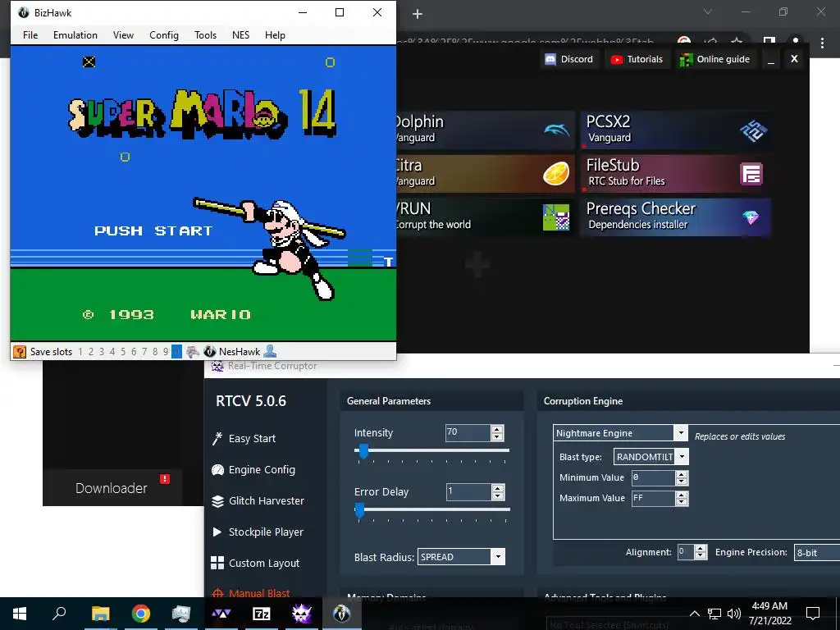The height and width of the screenshot is (630, 840).
Task: Open the Engine Precision 8-bit dropdown
Action: [x=817, y=552]
